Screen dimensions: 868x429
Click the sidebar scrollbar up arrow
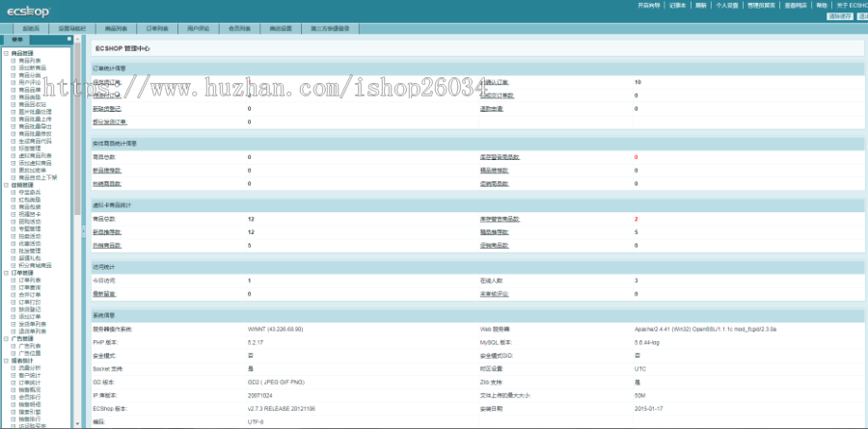[77, 39]
